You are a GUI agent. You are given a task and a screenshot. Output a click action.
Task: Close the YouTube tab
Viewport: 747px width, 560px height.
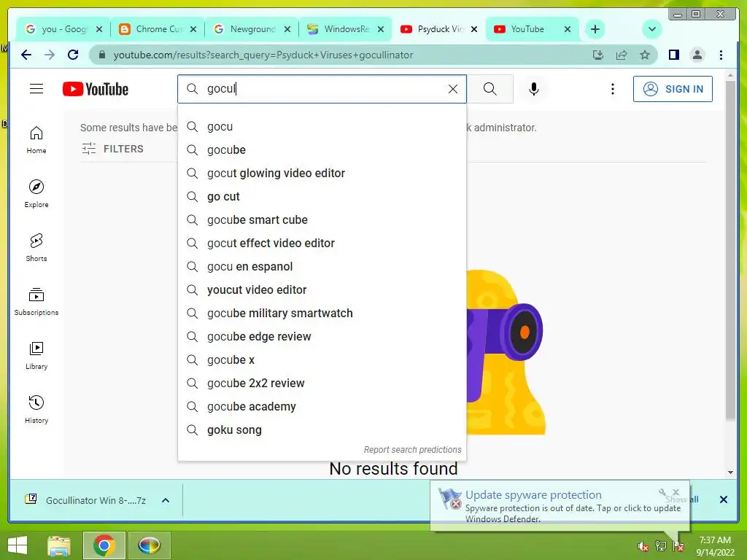(x=567, y=29)
